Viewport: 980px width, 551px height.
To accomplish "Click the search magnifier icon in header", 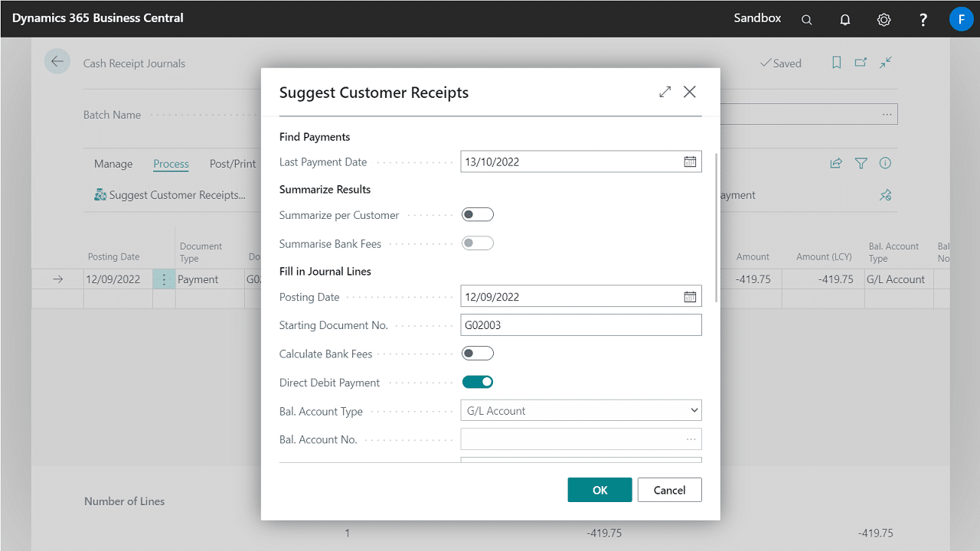I will [806, 20].
